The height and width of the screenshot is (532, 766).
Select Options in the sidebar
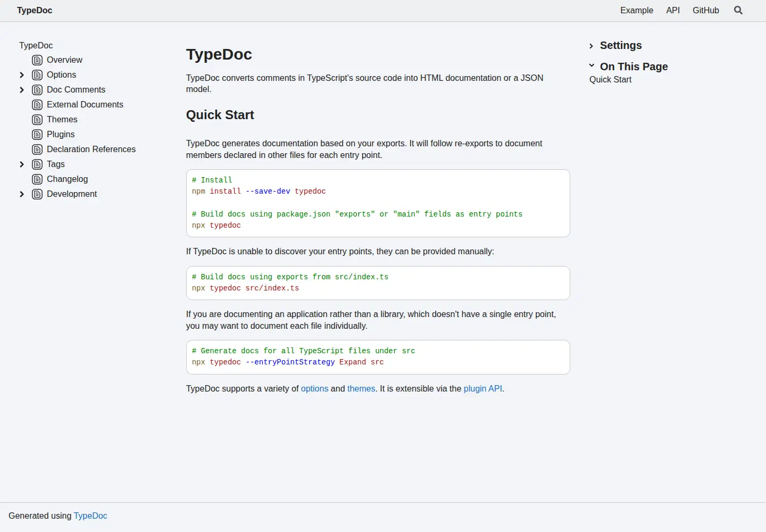click(x=61, y=75)
